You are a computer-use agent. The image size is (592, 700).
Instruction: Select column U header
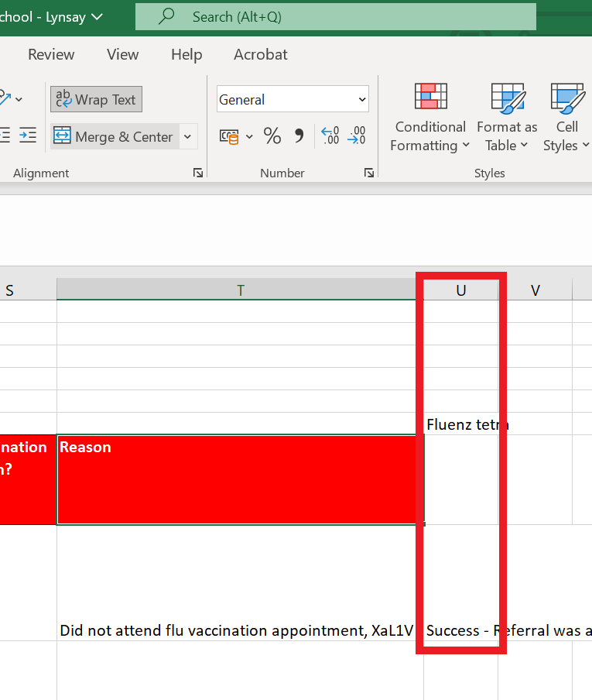(x=461, y=290)
